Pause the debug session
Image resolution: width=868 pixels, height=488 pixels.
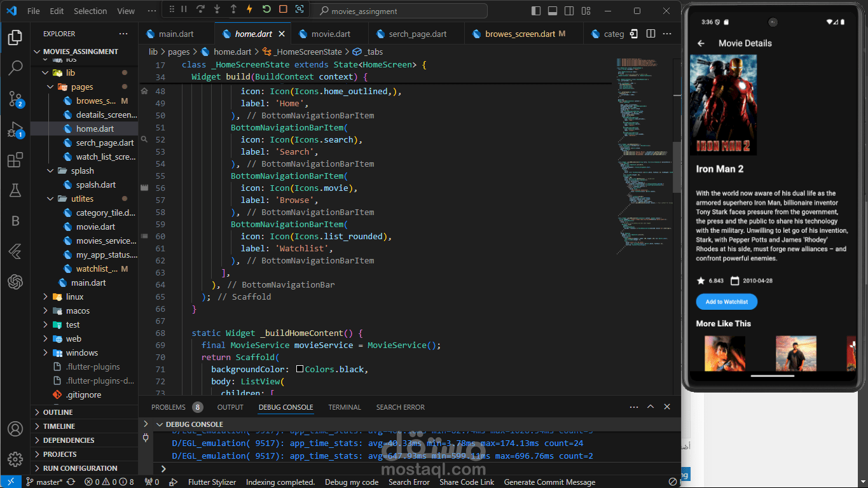[184, 9]
